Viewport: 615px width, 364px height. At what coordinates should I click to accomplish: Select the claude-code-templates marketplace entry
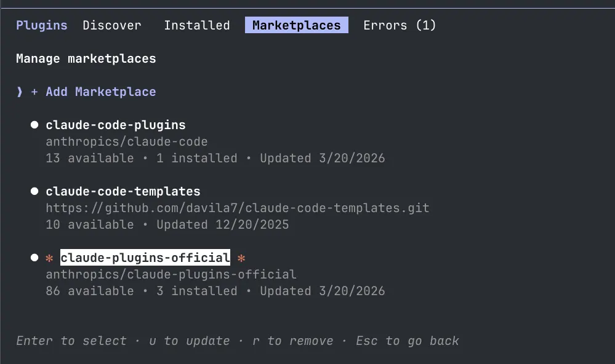[x=123, y=191]
